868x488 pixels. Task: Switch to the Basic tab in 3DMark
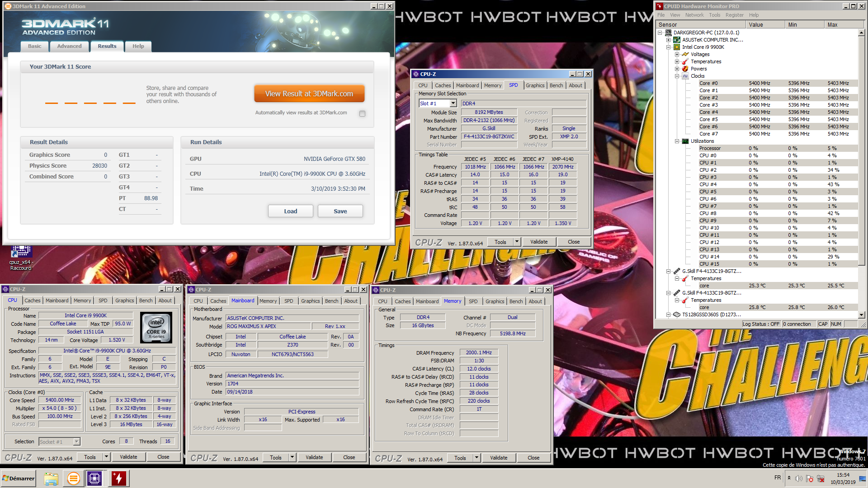pyautogui.click(x=34, y=46)
